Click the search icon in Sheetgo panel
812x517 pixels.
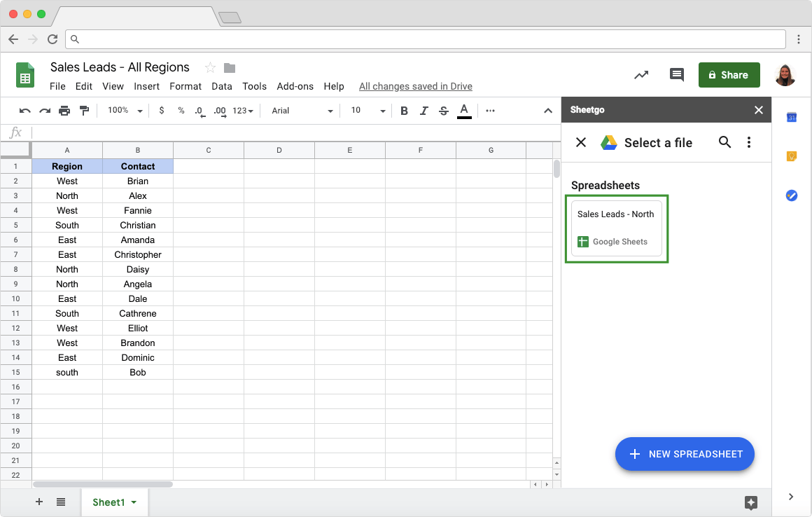point(725,142)
